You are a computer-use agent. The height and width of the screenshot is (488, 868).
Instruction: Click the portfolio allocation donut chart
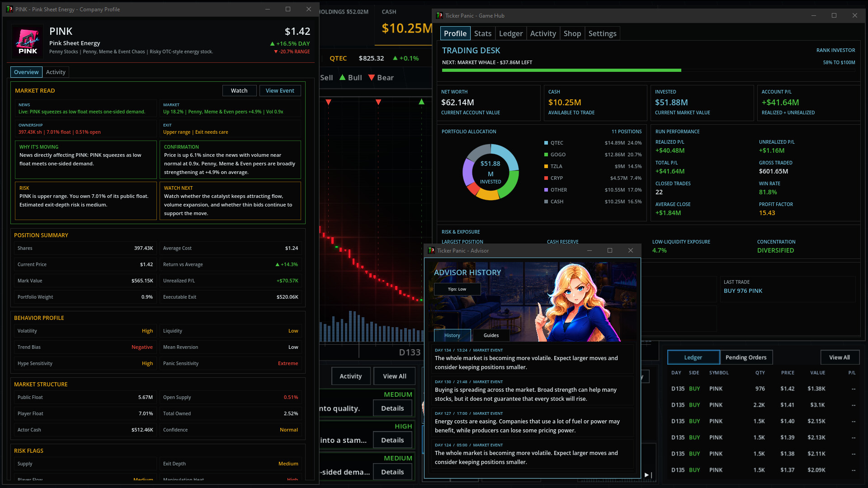pos(491,172)
